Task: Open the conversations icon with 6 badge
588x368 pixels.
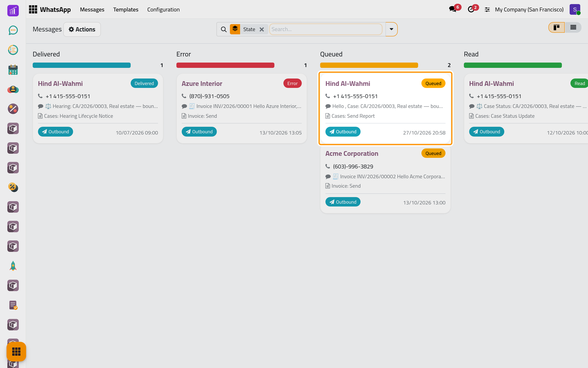Action: tap(453, 9)
